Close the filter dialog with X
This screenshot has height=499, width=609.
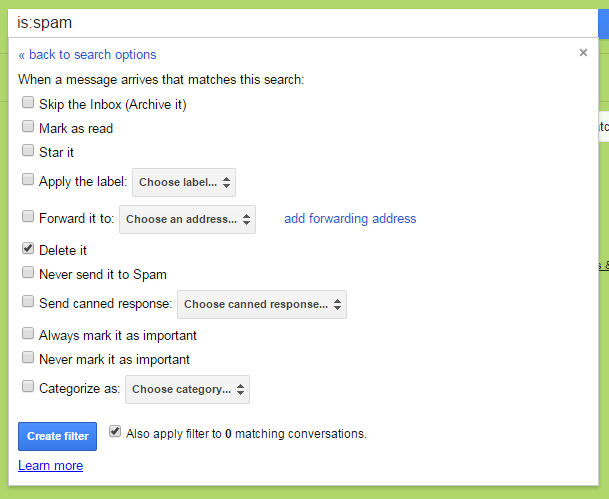click(x=583, y=53)
